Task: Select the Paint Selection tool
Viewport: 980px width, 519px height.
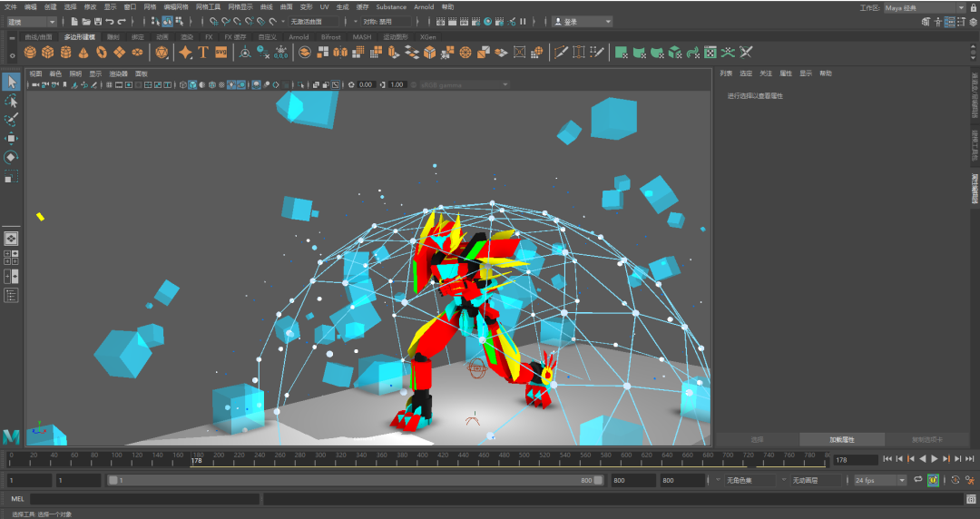Action: [11, 120]
